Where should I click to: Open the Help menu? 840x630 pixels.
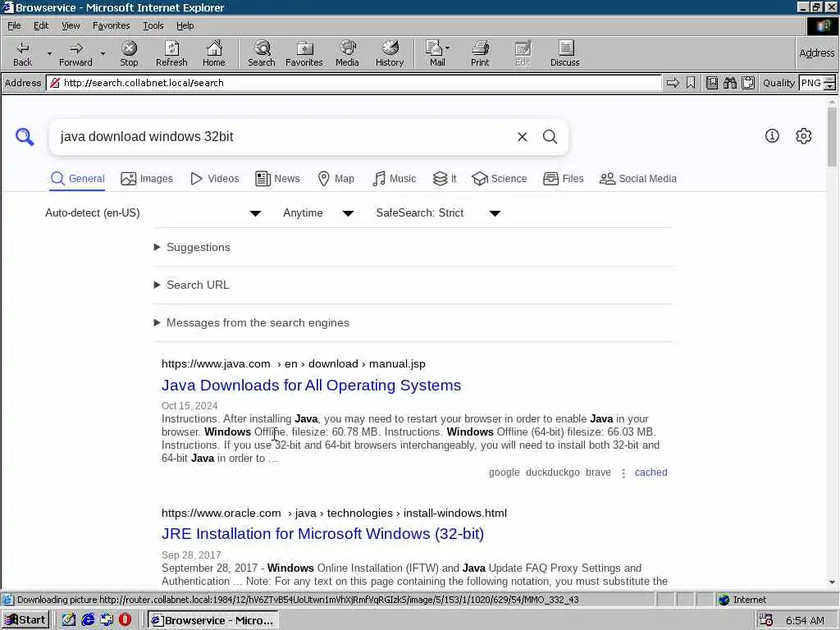point(185,25)
